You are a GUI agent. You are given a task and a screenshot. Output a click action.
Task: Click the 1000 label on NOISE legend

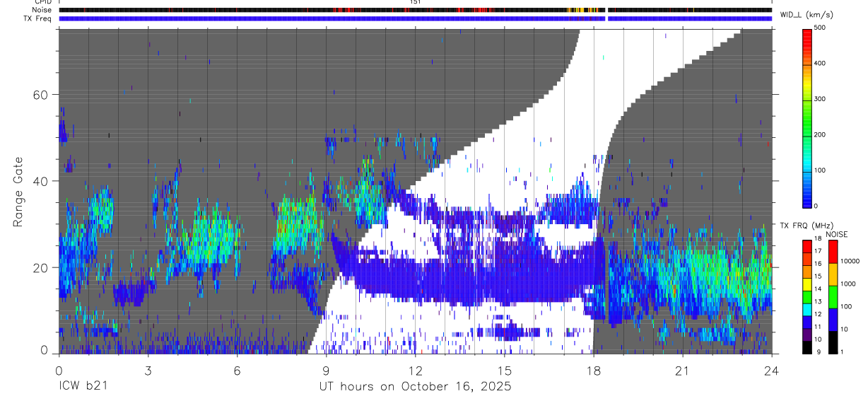[x=849, y=284]
